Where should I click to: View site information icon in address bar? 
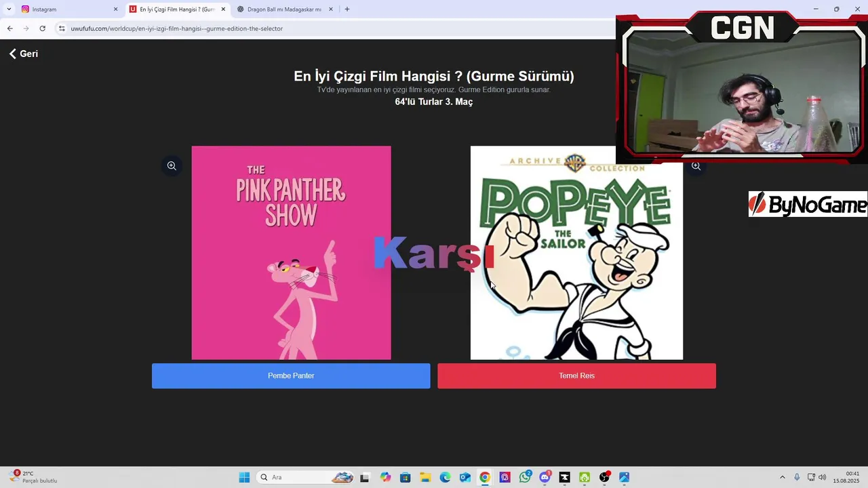pyautogui.click(x=61, y=28)
